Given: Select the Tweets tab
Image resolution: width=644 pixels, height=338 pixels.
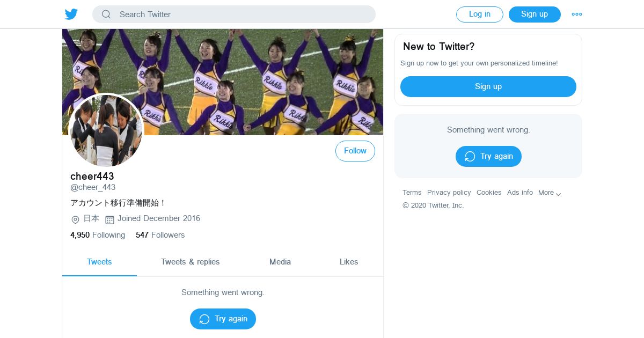Looking at the screenshot, I should click(99, 262).
